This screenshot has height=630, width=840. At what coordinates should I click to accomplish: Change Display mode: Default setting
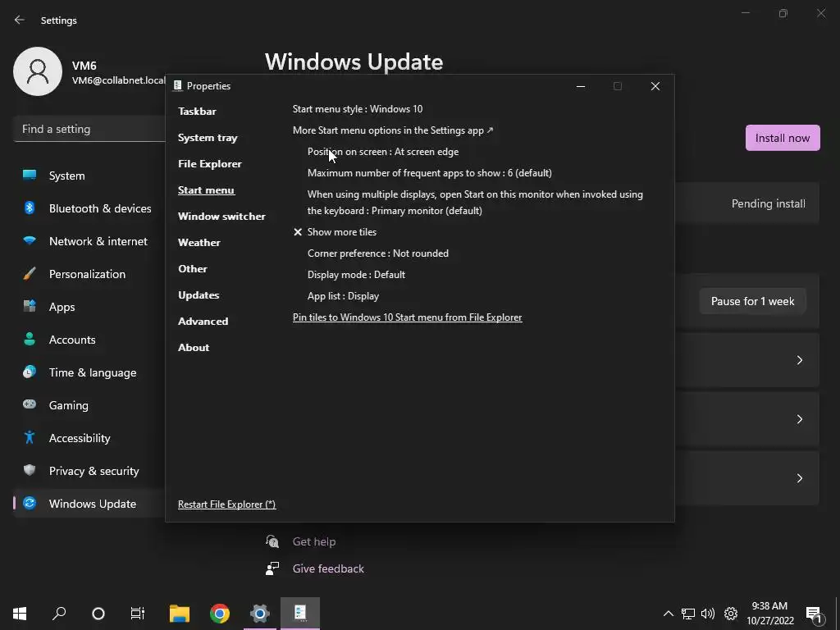(356, 275)
